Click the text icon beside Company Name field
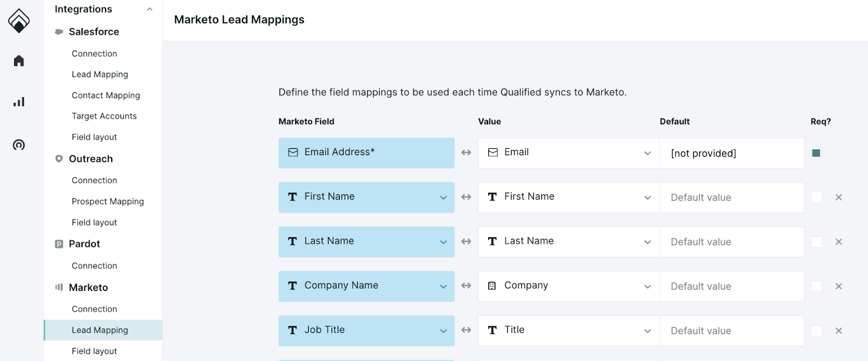 292,286
